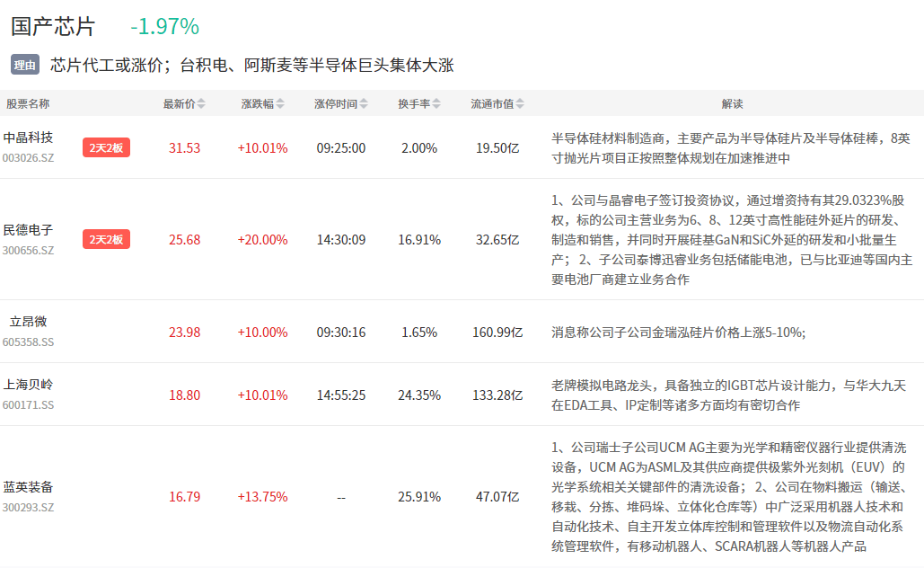Open 民德电子 stock page
This screenshot has height=568, width=924.
pyautogui.click(x=28, y=230)
